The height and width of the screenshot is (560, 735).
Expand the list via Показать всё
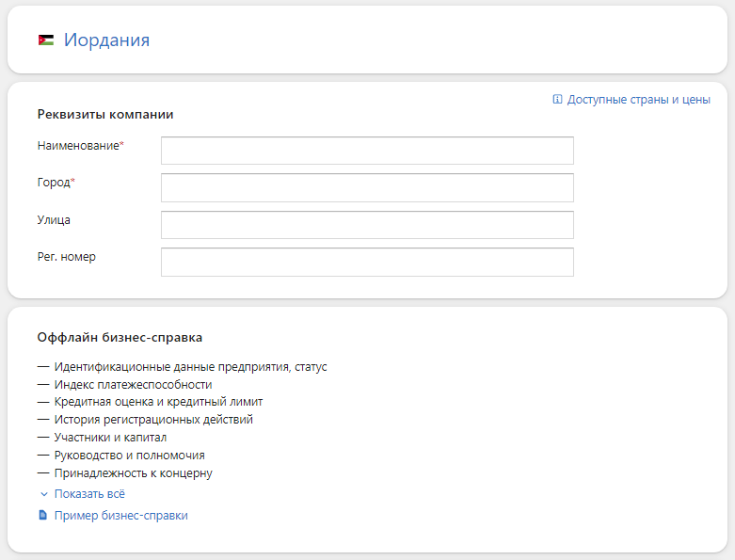point(89,494)
